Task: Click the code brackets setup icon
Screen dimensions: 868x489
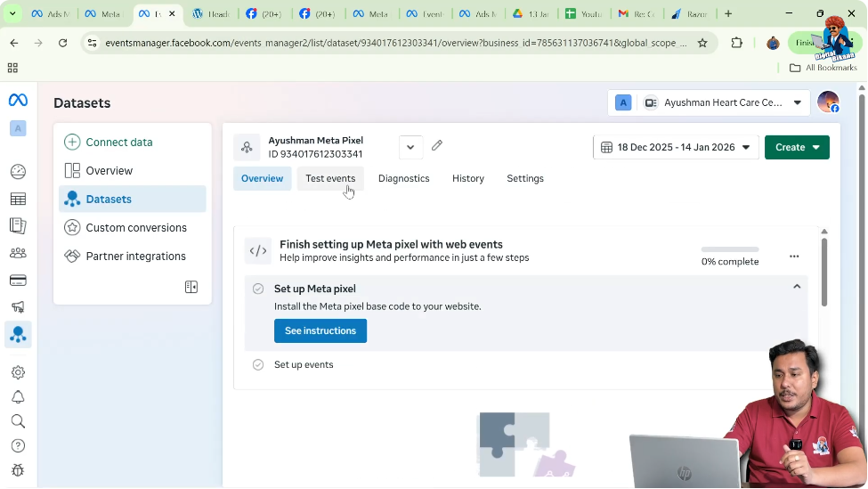Action: [258, 251]
